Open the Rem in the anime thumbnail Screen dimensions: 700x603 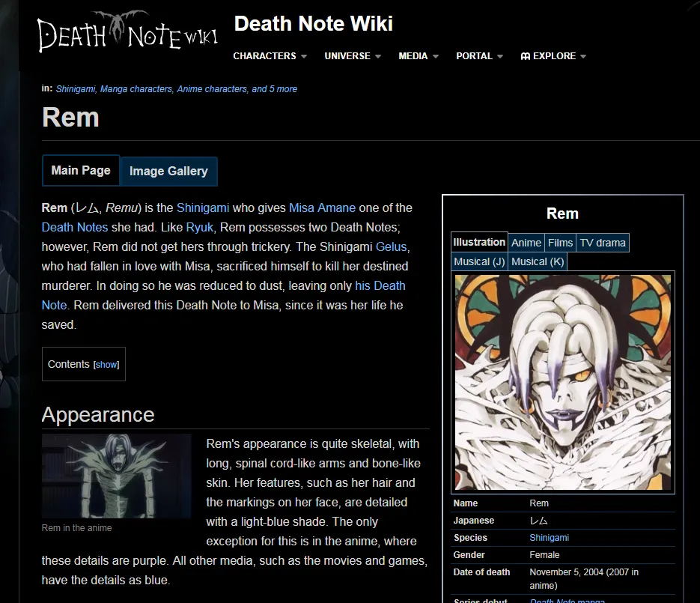pyautogui.click(x=117, y=476)
